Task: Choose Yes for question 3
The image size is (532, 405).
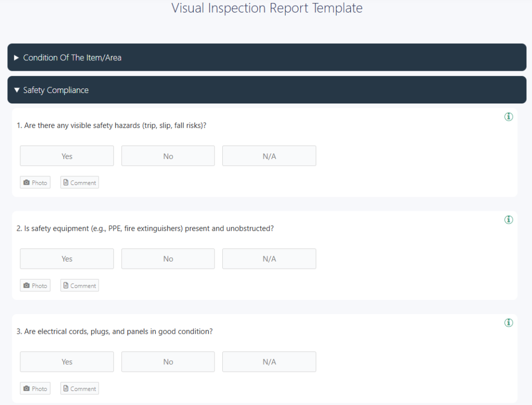Action: coord(66,361)
